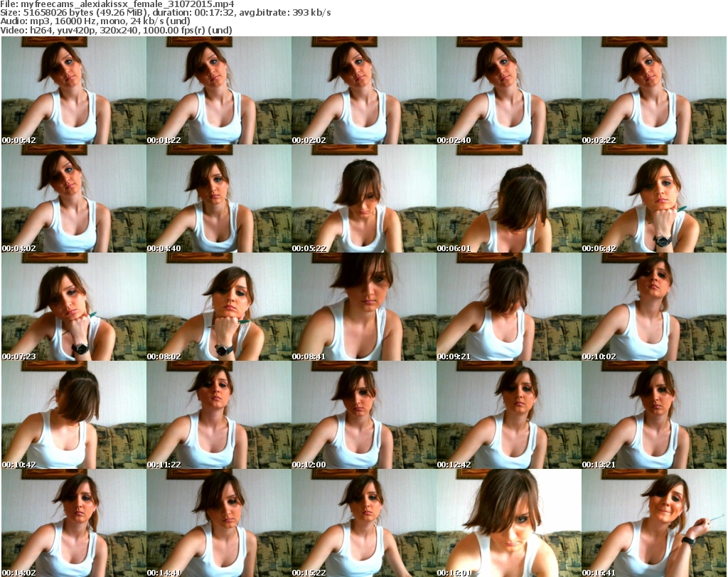The height and width of the screenshot is (577, 728).
Task: Select the thumbnail at 00:01:22
Action: (x=219, y=90)
